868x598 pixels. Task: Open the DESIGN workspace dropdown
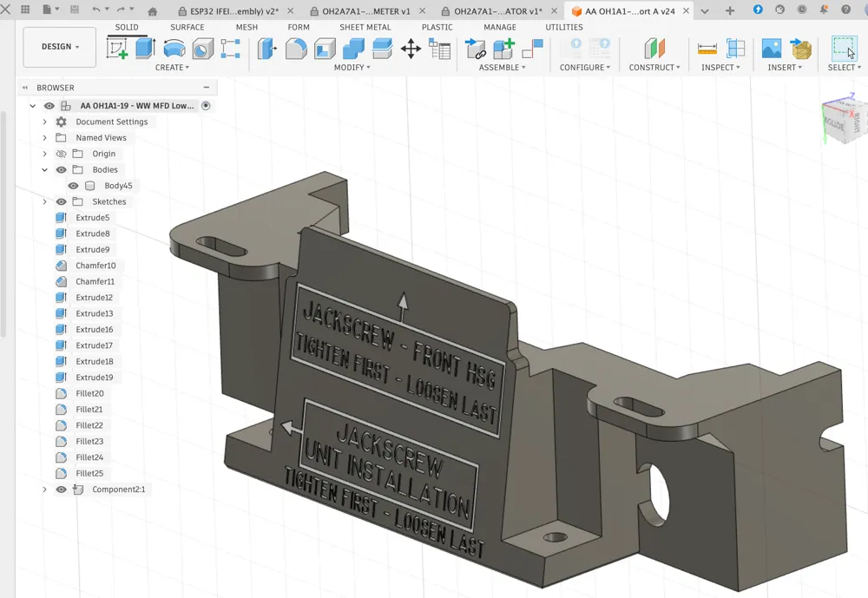[x=60, y=47]
